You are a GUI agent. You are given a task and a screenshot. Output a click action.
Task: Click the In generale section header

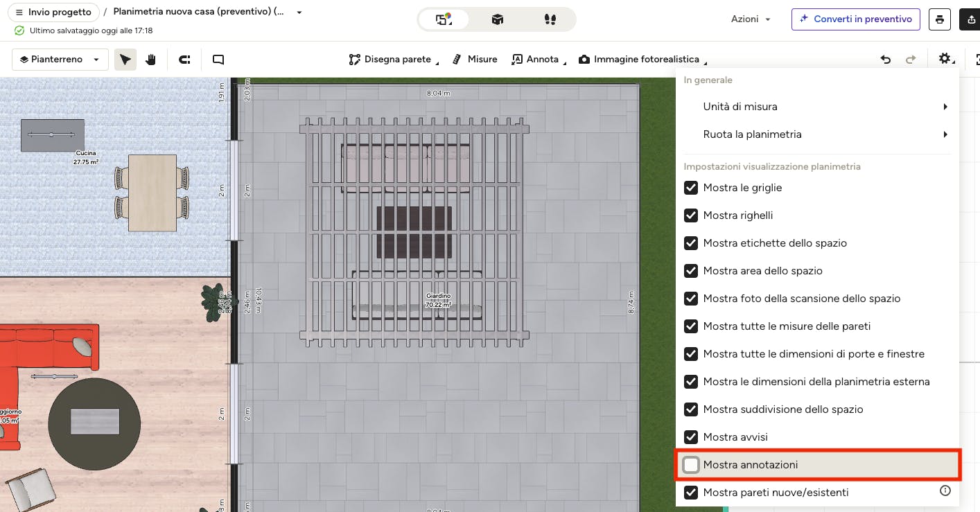(x=708, y=80)
